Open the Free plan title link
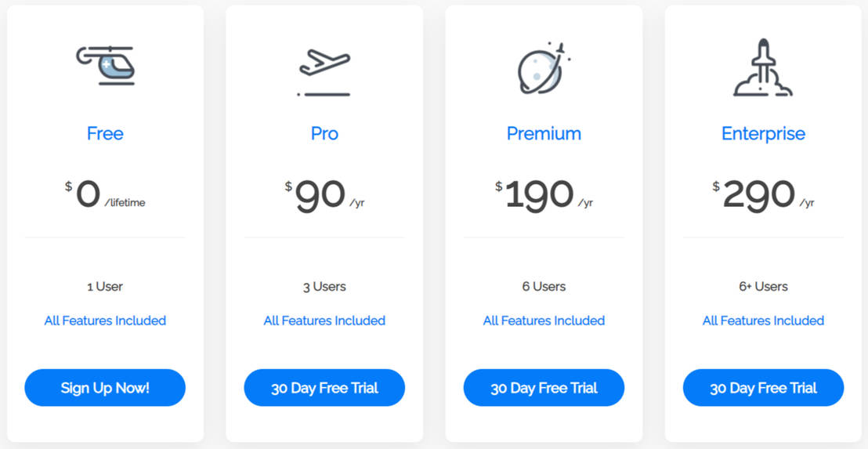The image size is (868, 449). click(105, 133)
